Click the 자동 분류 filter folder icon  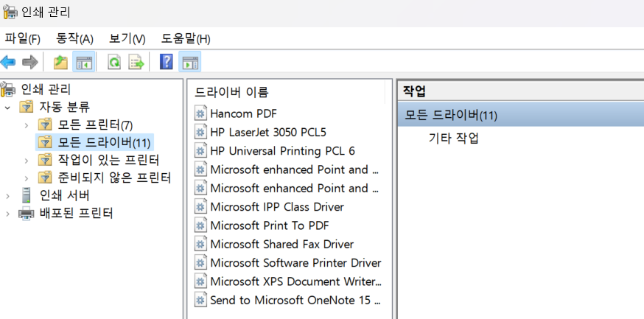click(x=27, y=107)
